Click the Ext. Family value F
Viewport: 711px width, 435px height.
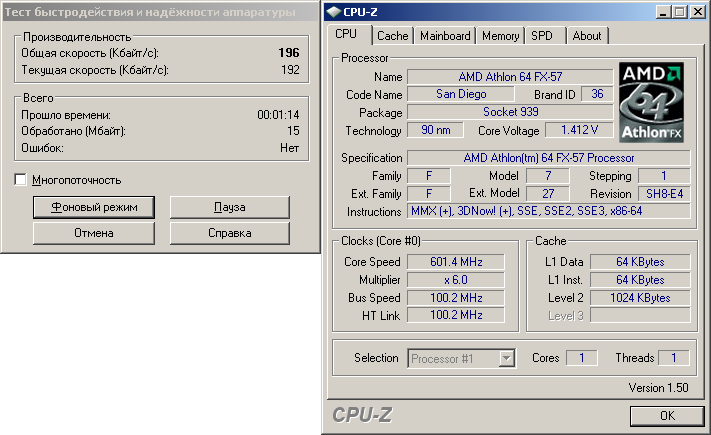(x=429, y=194)
